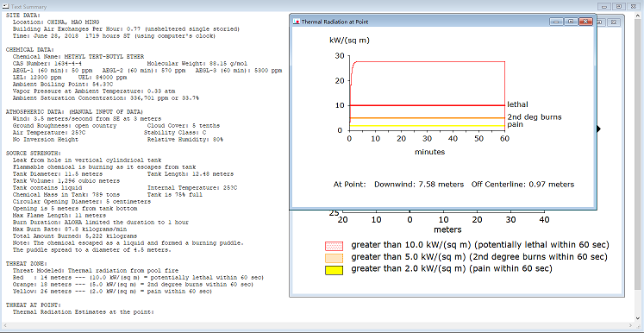Click the 'Time: June 28, 2018' line
Viewport: 644px width, 333px height.
pos(114,35)
